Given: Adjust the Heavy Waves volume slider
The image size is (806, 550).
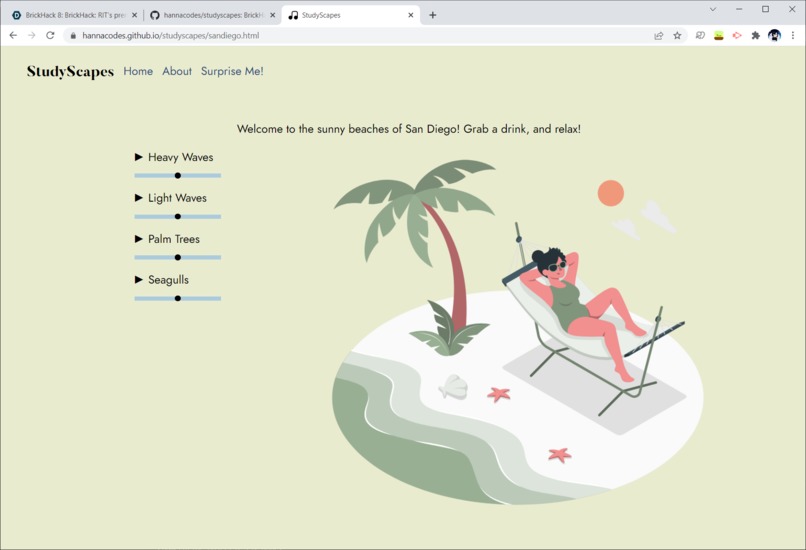Looking at the screenshot, I should [177, 175].
